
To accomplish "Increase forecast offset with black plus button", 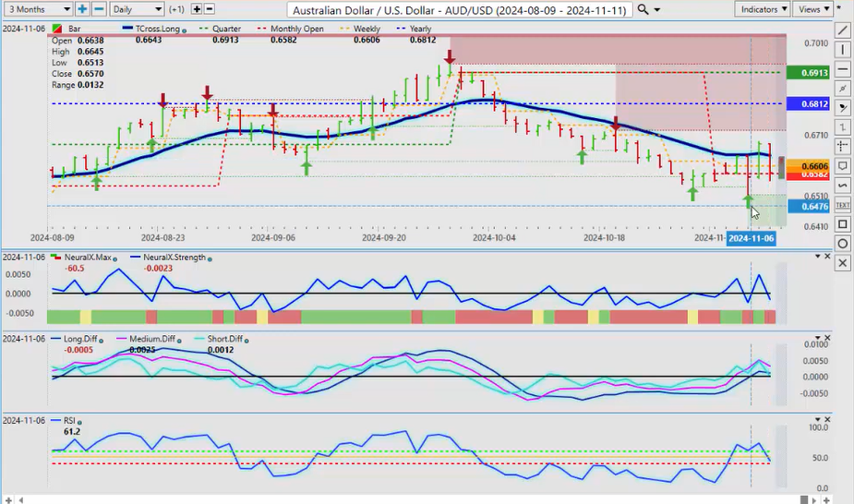I will tap(197, 9).
